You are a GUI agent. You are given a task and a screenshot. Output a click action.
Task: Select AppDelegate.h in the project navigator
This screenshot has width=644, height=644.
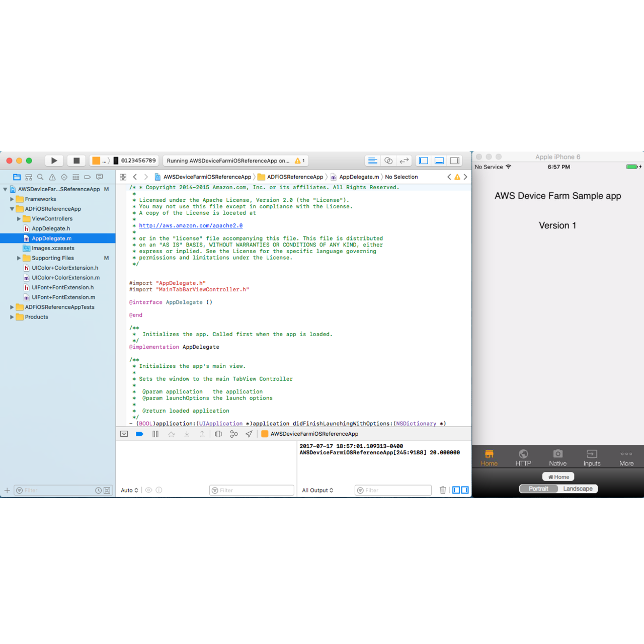tap(50, 228)
